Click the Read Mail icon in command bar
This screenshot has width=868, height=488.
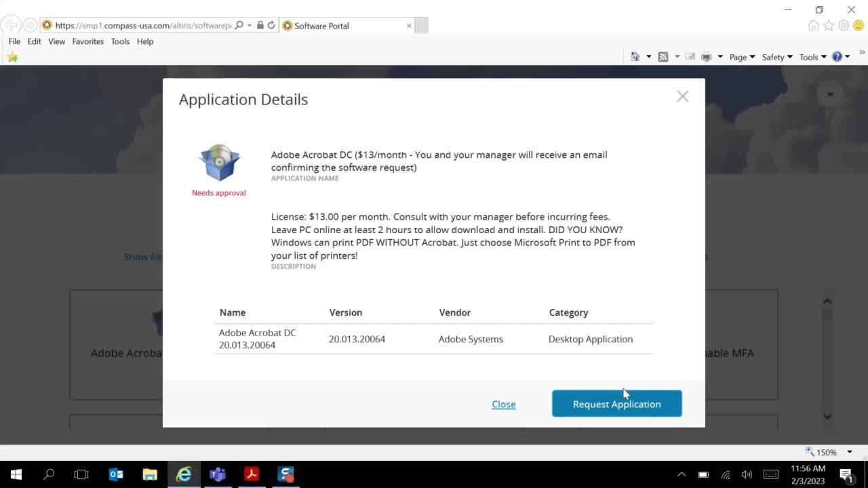coord(690,57)
